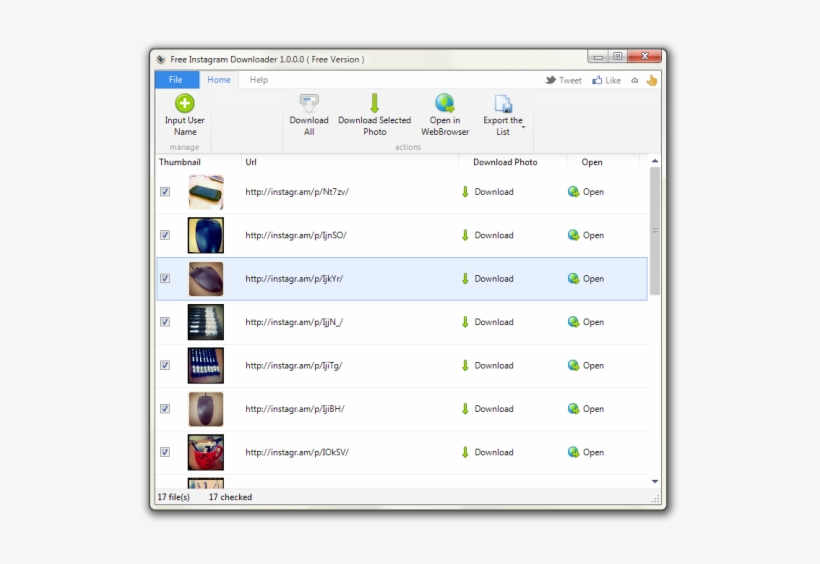This screenshot has width=820, height=564.
Task: Select the URL http://instagr.am/p/IjiTg/
Action: [x=294, y=366]
